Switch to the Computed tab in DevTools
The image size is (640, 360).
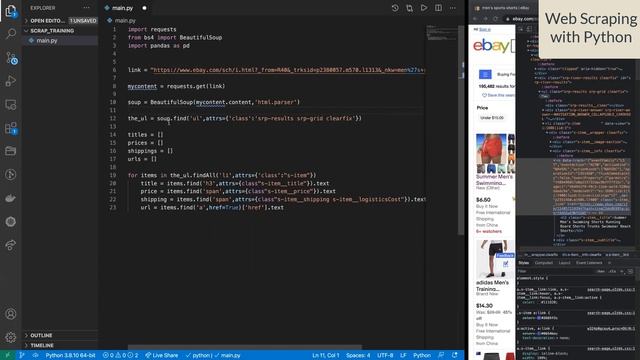544,263
